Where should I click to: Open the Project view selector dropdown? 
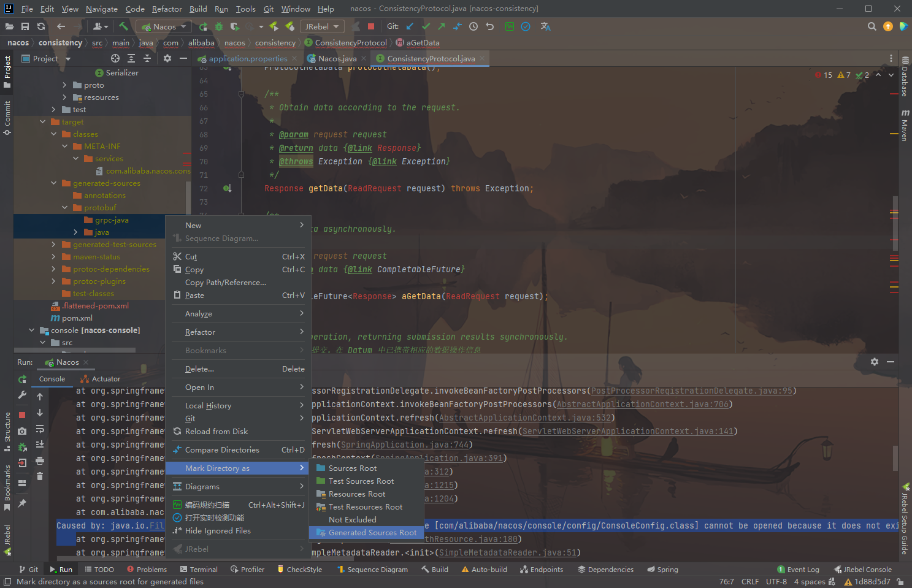click(46, 58)
